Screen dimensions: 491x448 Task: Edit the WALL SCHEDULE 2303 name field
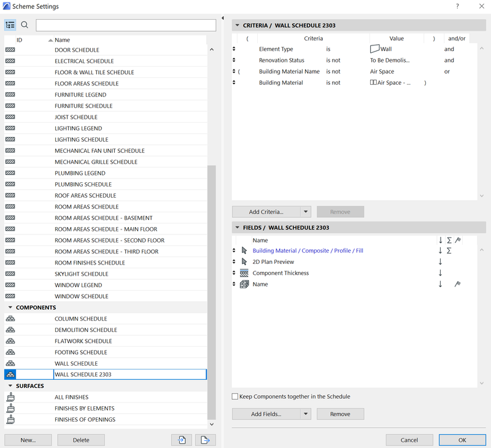point(130,374)
